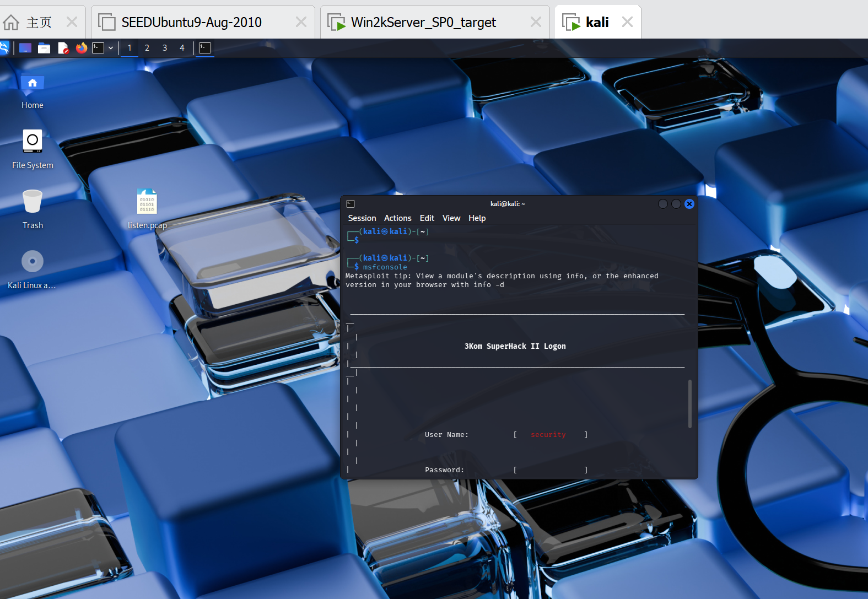Select the File System desktop icon
This screenshot has width=868, height=599.
tap(33, 149)
